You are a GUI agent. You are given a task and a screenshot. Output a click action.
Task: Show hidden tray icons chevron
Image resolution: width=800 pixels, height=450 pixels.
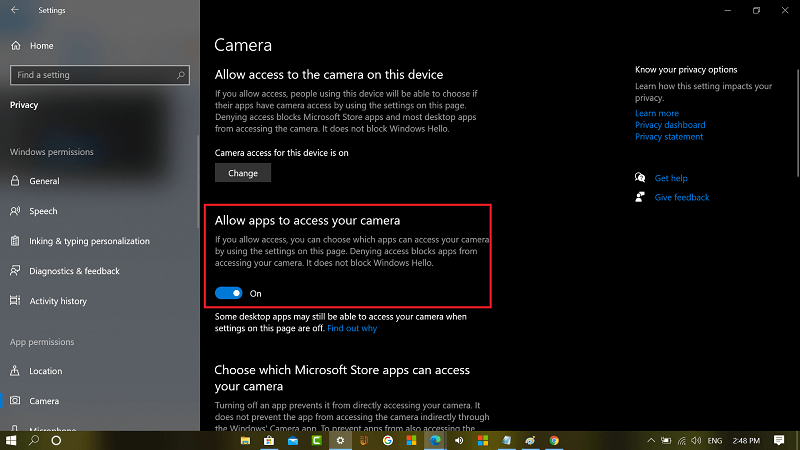[x=651, y=440]
